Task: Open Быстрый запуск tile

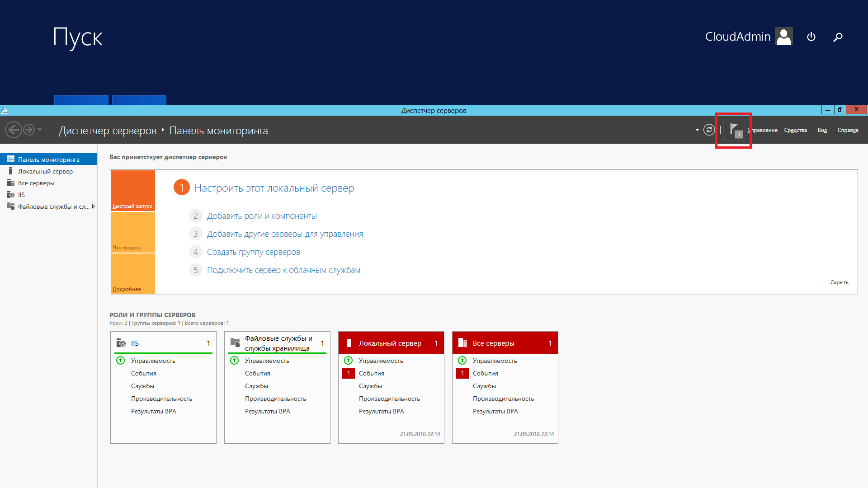Action: point(133,191)
